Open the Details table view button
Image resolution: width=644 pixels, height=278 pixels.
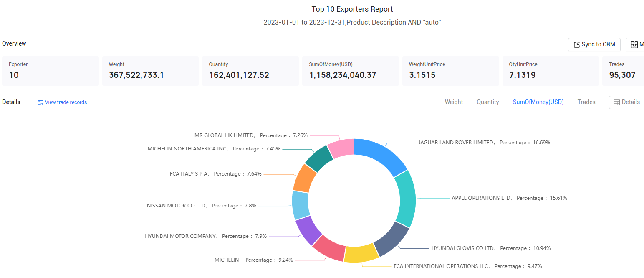click(626, 102)
